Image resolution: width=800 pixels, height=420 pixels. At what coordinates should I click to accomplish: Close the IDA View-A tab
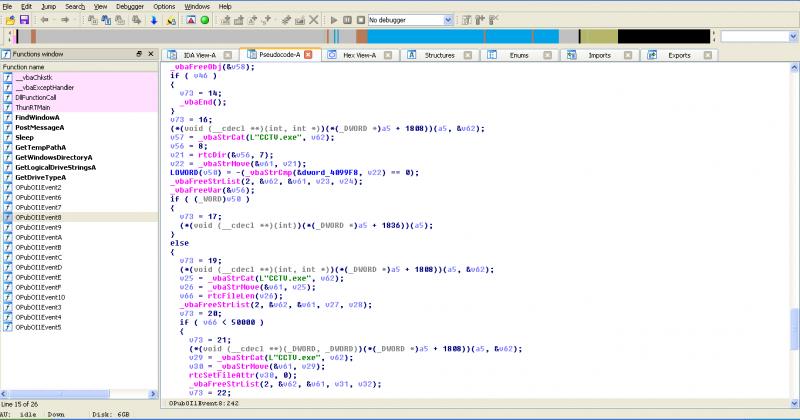pyautogui.click(x=228, y=55)
